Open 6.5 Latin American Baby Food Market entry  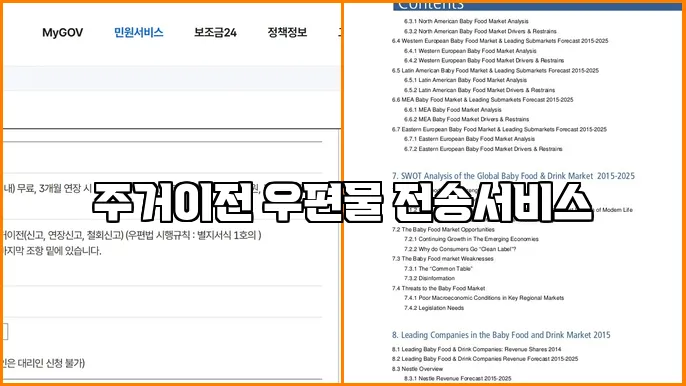495,70
